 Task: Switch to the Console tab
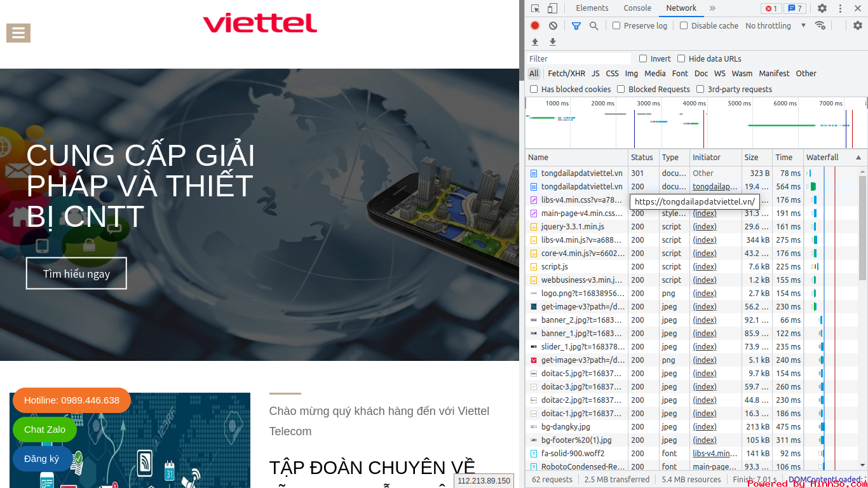click(x=637, y=8)
